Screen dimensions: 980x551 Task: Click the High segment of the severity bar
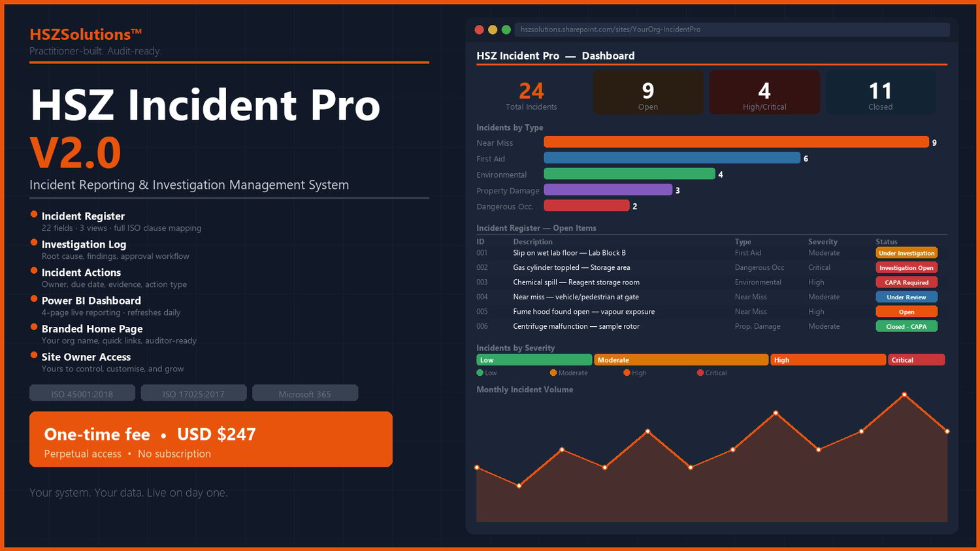click(828, 360)
